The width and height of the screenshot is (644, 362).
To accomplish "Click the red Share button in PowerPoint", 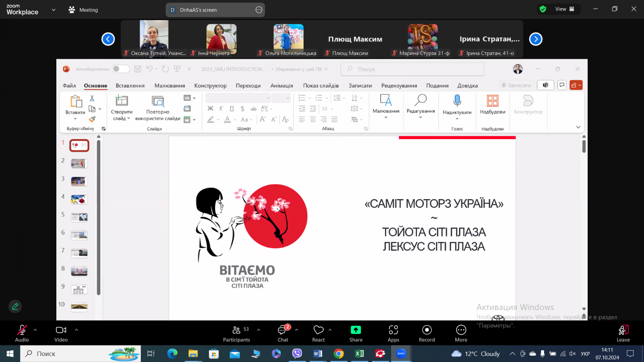I will pos(576,85).
